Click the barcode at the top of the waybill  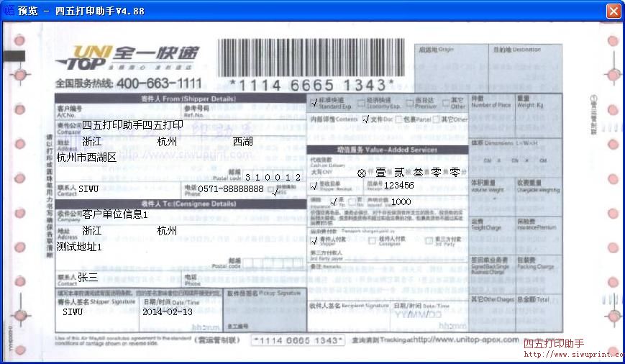click(x=311, y=58)
